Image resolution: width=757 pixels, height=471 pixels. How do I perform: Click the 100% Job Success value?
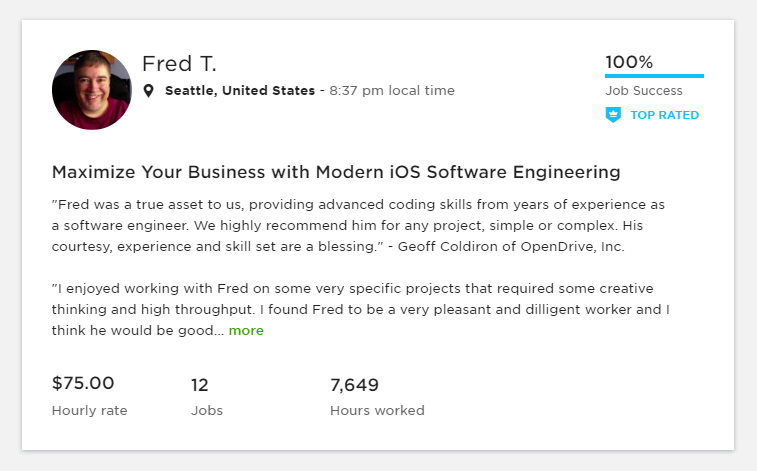coord(629,62)
